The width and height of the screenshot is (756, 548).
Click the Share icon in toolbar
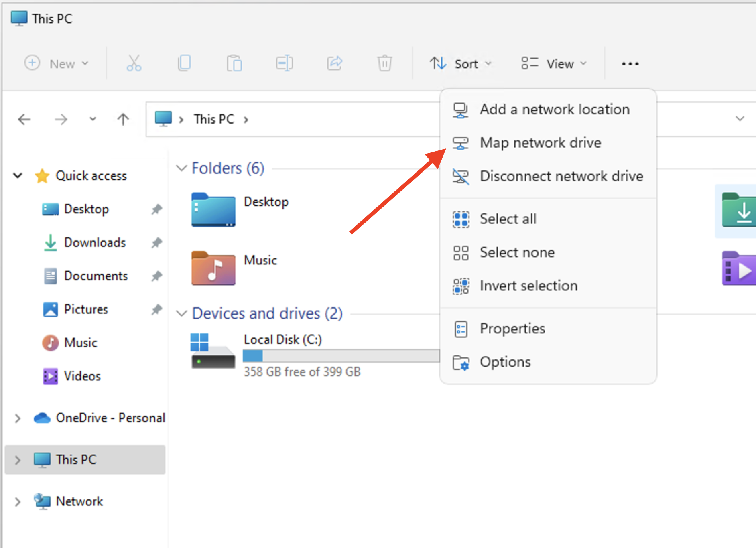click(335, 63)
